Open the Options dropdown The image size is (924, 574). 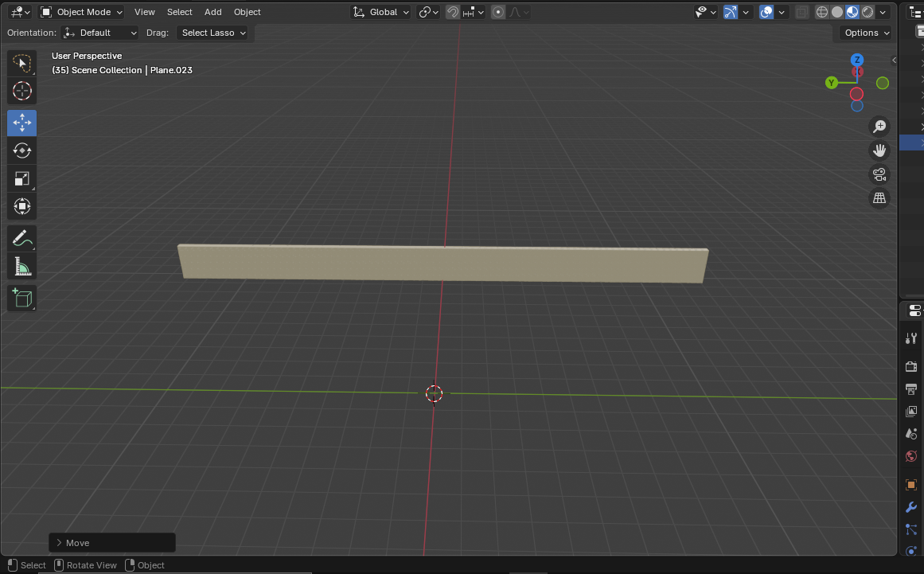(866, 33)
